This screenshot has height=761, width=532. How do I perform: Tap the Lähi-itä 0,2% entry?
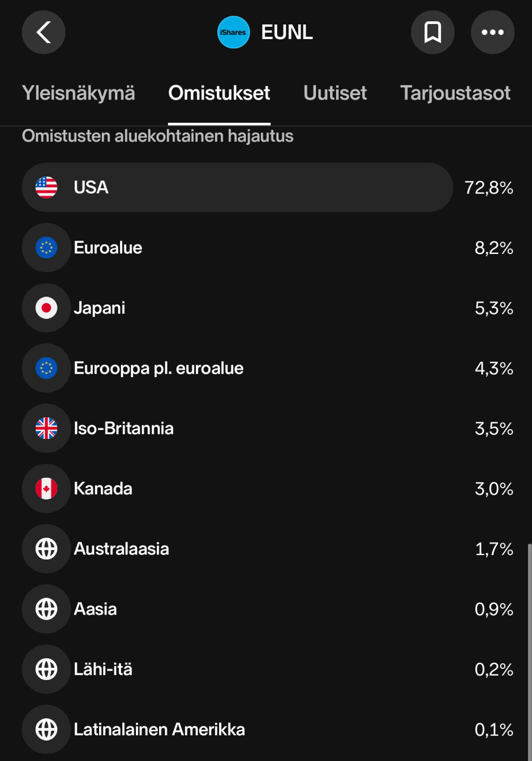click(268, 669)
